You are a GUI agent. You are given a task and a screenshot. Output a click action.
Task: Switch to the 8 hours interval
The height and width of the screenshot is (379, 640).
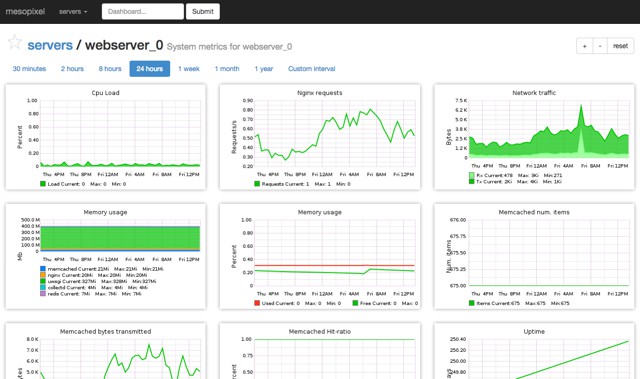pyautogui.click(x=110, y=69)
